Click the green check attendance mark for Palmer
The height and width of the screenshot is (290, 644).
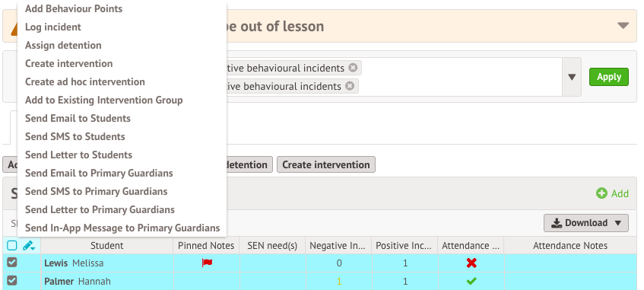[471, 282]
